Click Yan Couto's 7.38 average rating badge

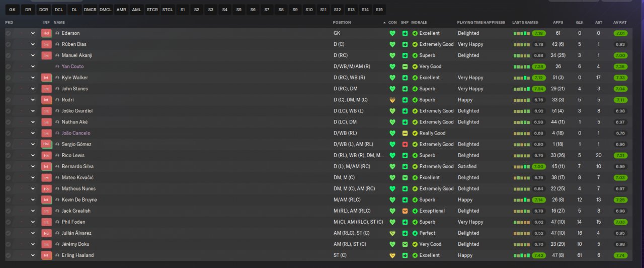click(621, 66)
